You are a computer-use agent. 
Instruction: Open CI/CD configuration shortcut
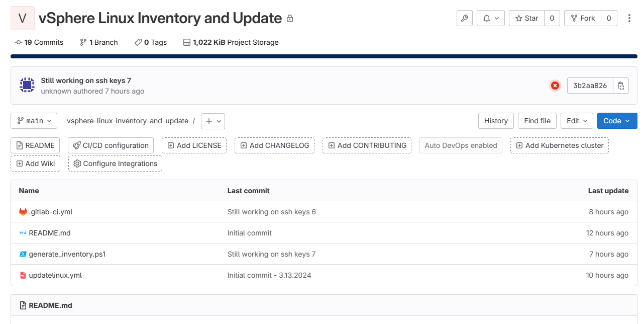click(111, 145)
